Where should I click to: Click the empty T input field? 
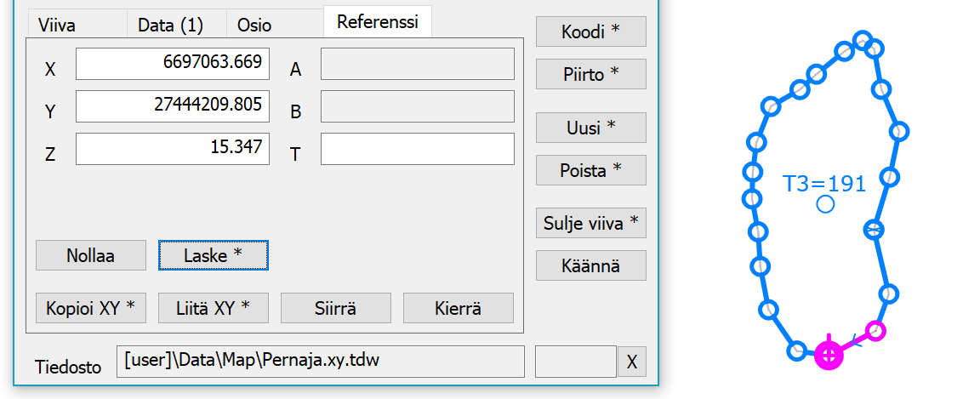(417, 148)
